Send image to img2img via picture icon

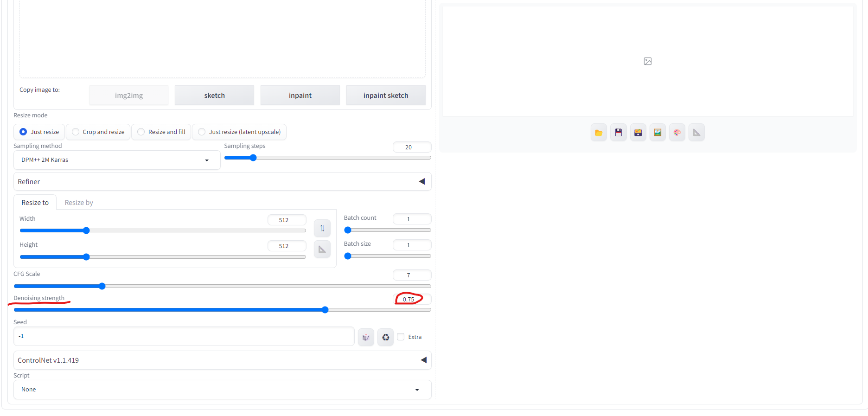coord(657,133)
